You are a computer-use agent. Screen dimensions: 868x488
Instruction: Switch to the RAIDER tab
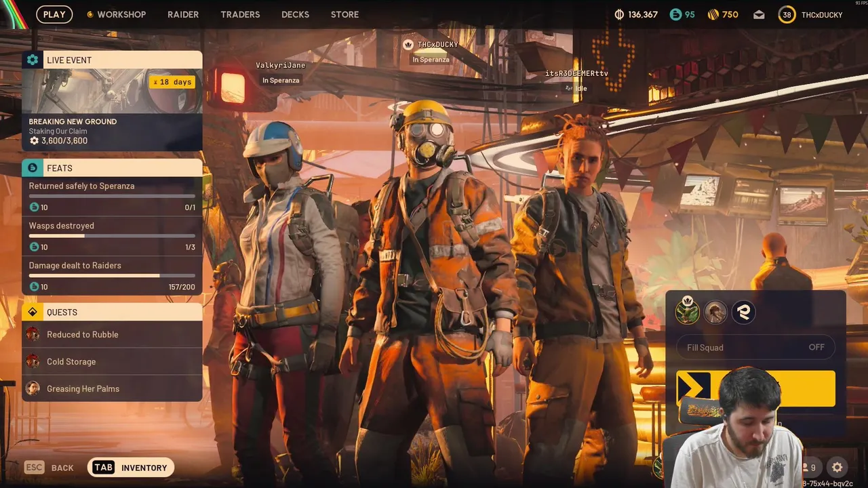(x=183, y=14)
